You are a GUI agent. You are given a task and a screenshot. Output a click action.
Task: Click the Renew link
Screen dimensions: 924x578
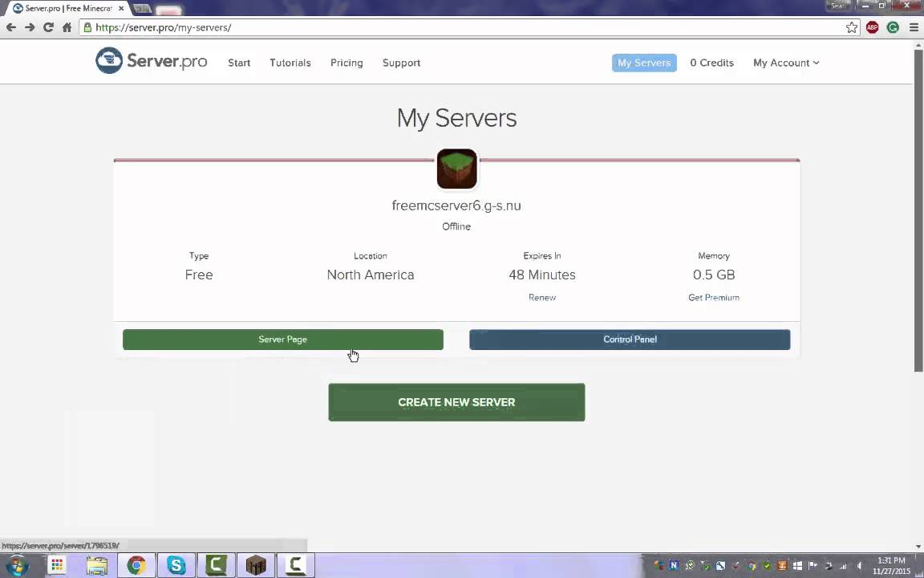(542, 297)
